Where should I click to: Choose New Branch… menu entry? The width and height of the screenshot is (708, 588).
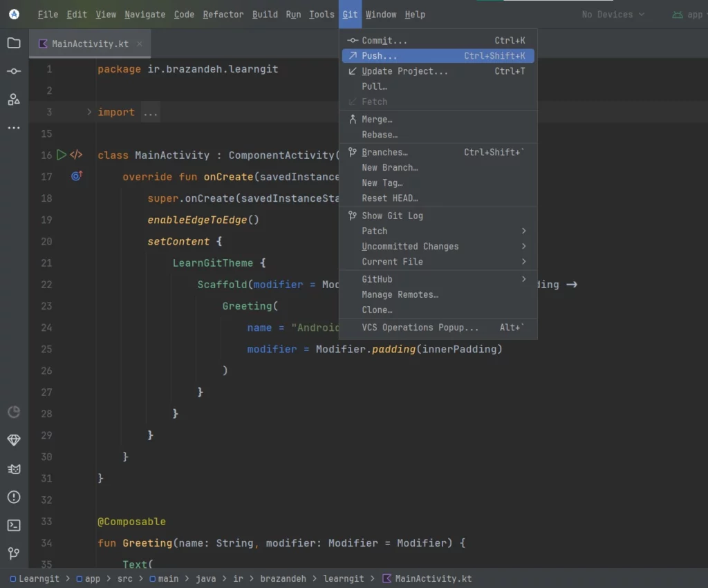pos(438,168)
